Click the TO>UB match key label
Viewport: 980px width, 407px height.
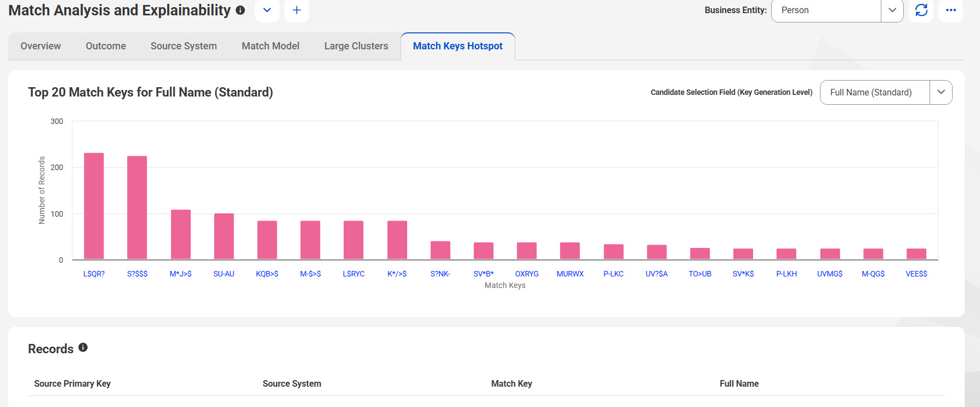(700, 274)
